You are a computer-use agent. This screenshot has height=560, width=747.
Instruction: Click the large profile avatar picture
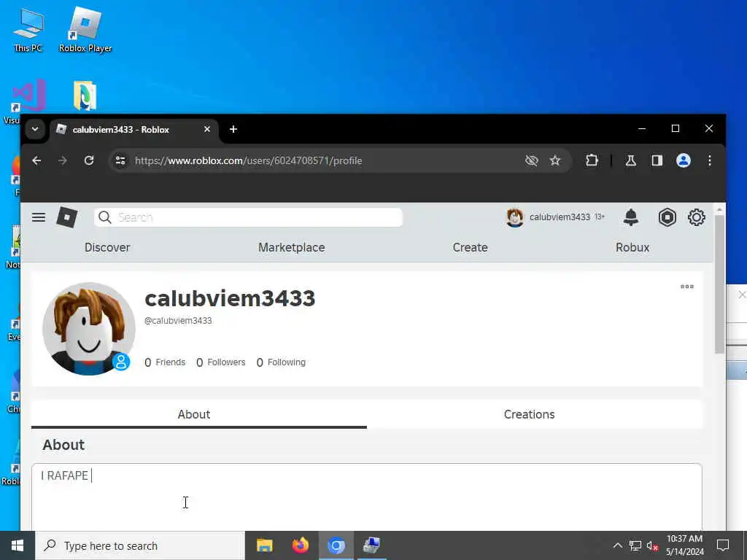(x=88, y=329)
